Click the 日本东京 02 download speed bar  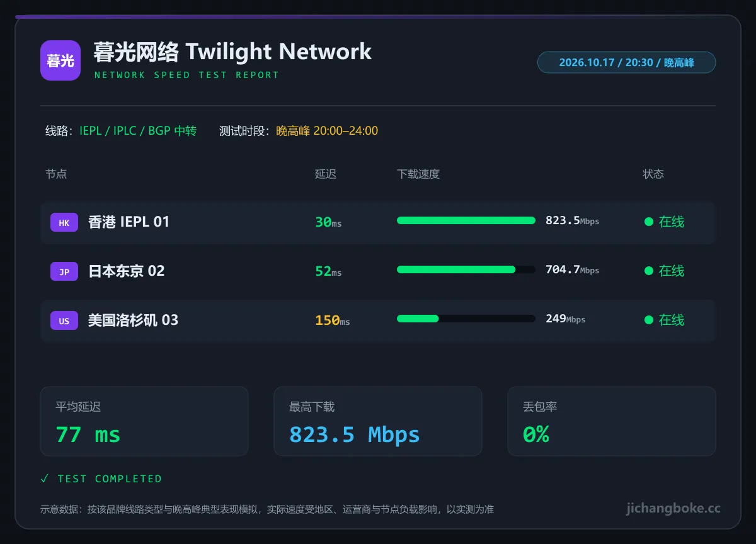pyautogui.click(x=466, y=269)
